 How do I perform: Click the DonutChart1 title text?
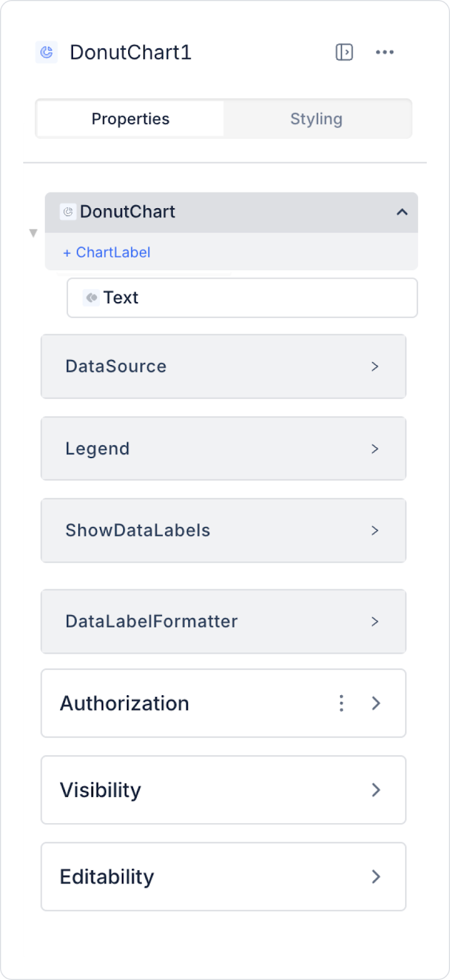coord(131,53)
